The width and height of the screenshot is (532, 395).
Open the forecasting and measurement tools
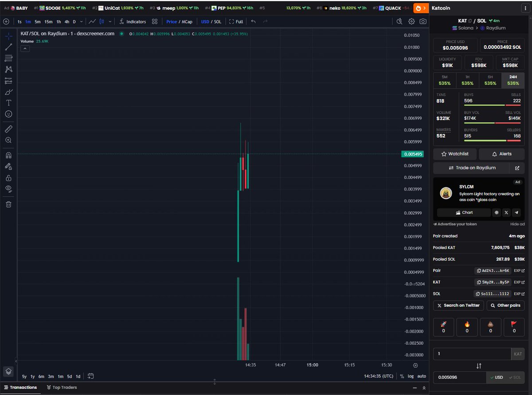(x=8, y=81)
